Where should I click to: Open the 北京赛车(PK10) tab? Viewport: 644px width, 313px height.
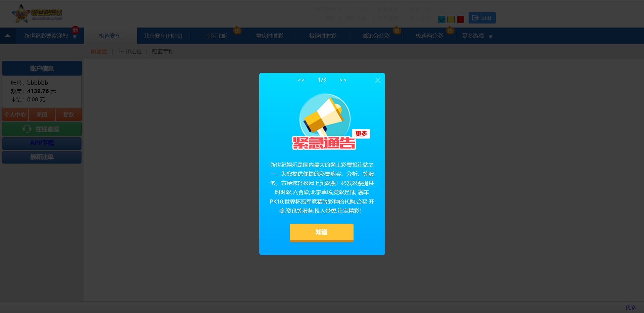tap(163, 36)
